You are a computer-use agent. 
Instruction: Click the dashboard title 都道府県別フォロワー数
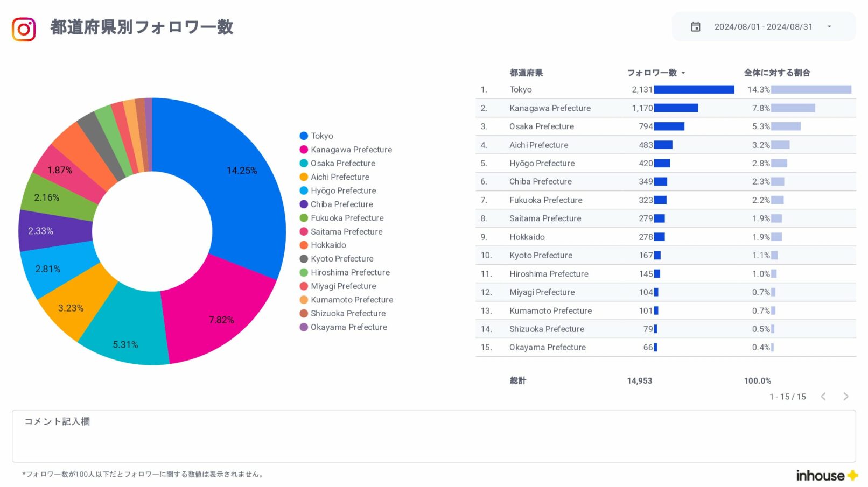(x=141, y=28)
